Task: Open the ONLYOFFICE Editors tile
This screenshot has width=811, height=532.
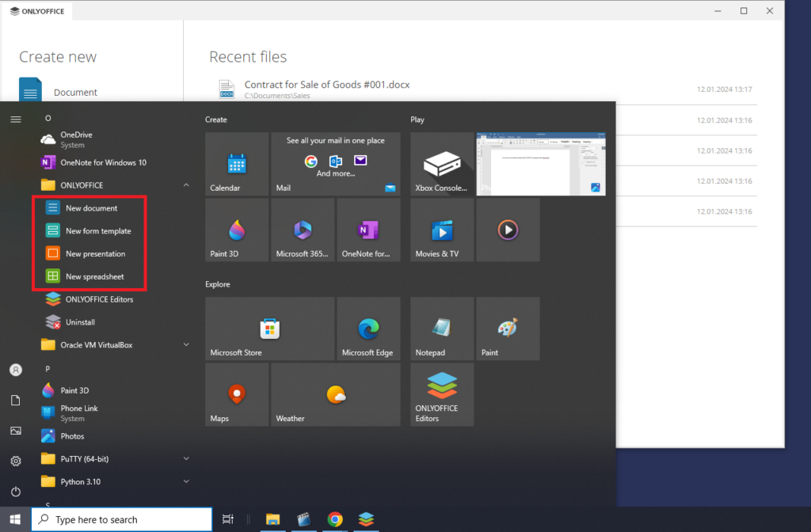Action: click(441, 394)
